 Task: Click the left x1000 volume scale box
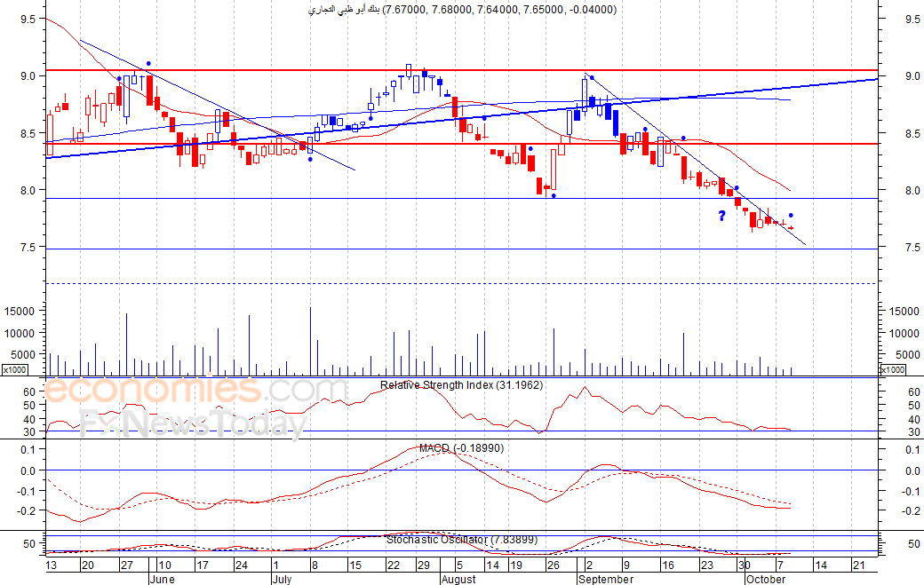tap(15, 369)
